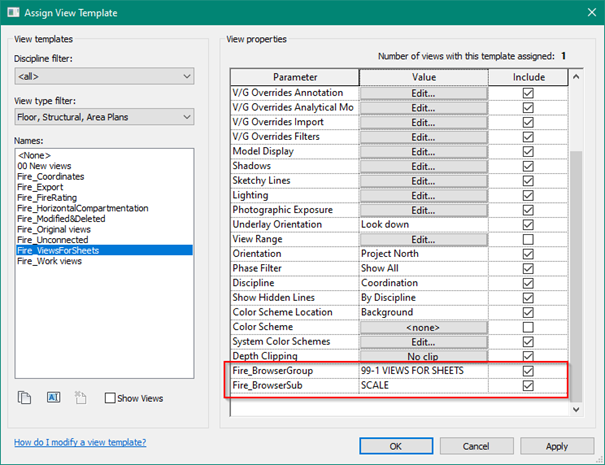Click the Delete view template icon
The width and height of the screenshot is (605, 465).
click(81, 397)
